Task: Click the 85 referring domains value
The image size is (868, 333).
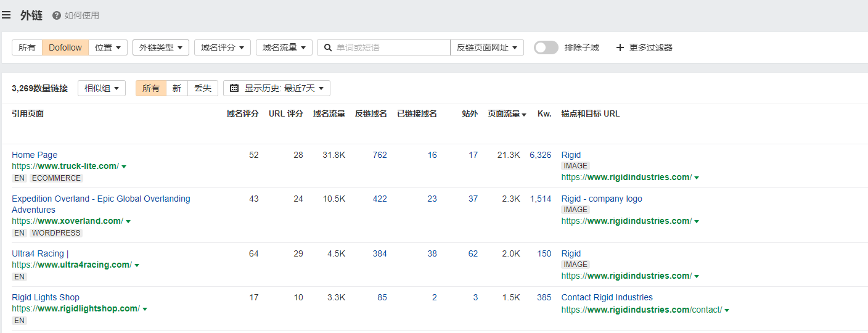Action: (x=382, y=297)
